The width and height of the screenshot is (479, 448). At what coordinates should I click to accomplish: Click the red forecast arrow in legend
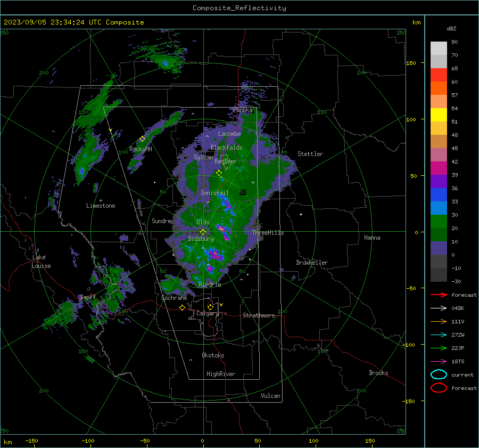[439, 295]
